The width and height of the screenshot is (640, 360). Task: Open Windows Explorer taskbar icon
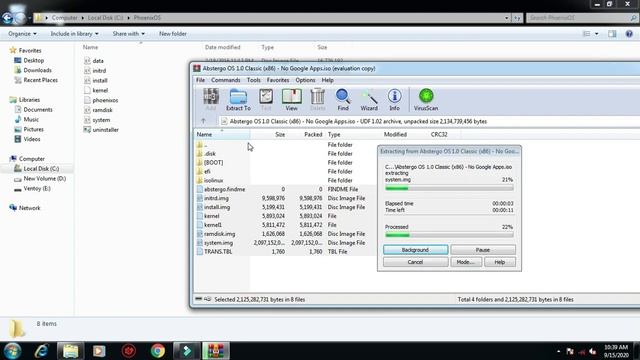(x=70, y=351)
